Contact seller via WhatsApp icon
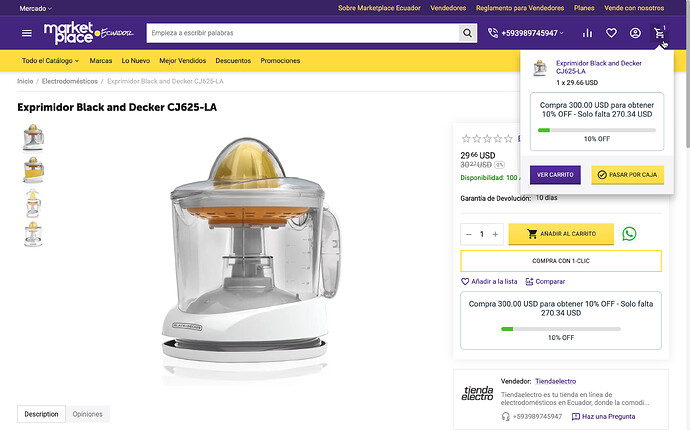Screen dimensions: 690x431 pos(629,234)
